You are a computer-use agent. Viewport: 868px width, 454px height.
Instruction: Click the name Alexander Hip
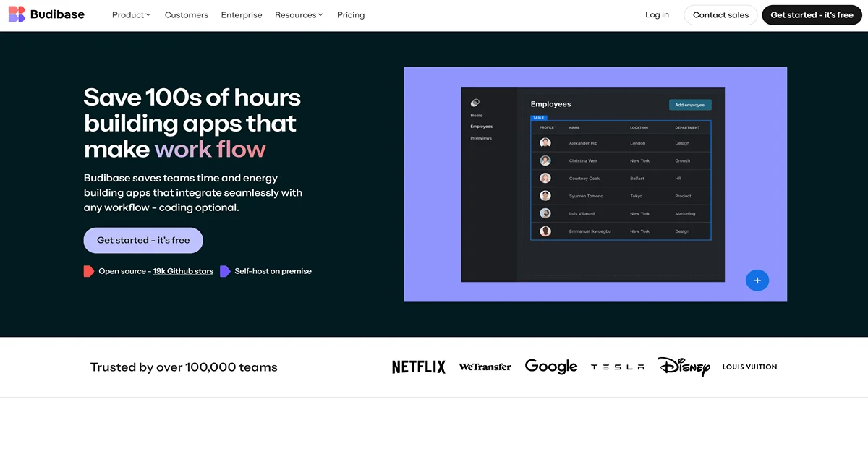(x=583, y=143)
